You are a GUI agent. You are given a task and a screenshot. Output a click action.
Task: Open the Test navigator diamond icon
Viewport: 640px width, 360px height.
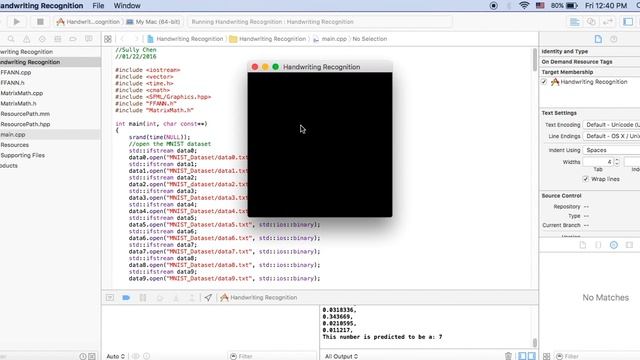coord(42,39)
